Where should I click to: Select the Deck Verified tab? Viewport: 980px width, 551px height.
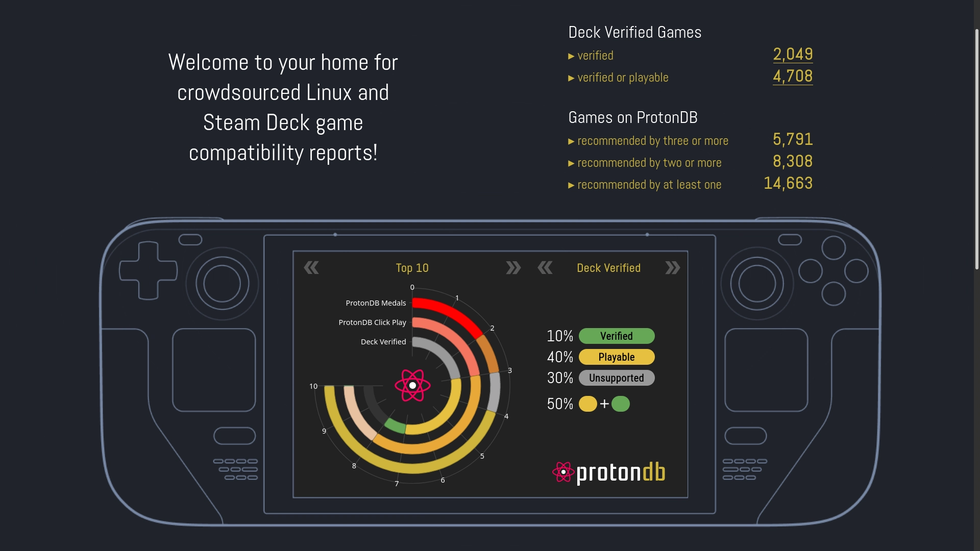[608, 268]
